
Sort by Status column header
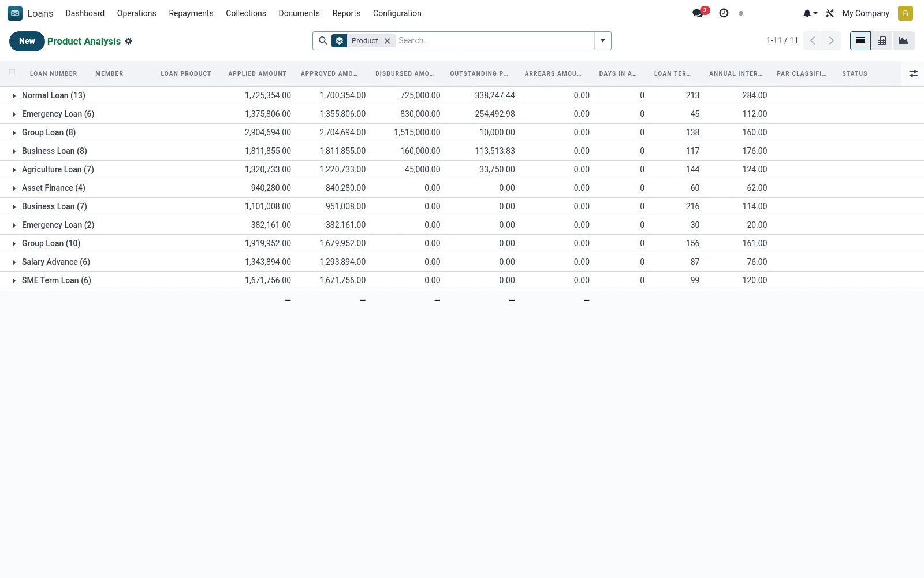pos(855,73)
